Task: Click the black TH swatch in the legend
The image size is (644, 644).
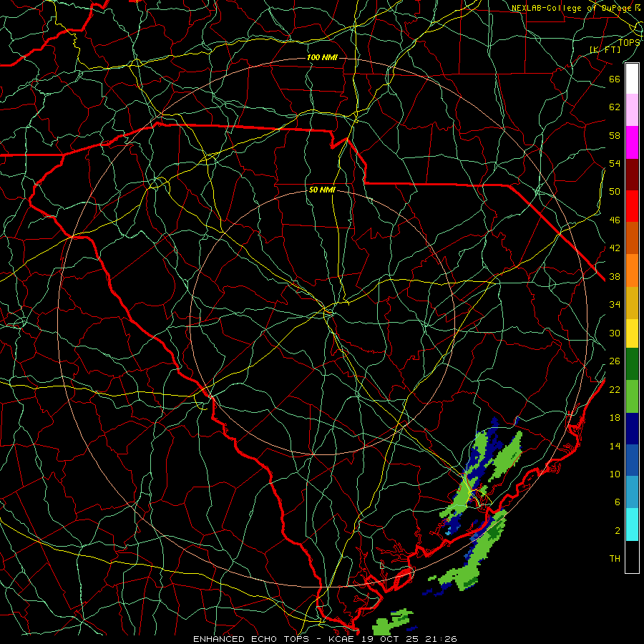Action: pyautogui.click(x=632, y=557)
